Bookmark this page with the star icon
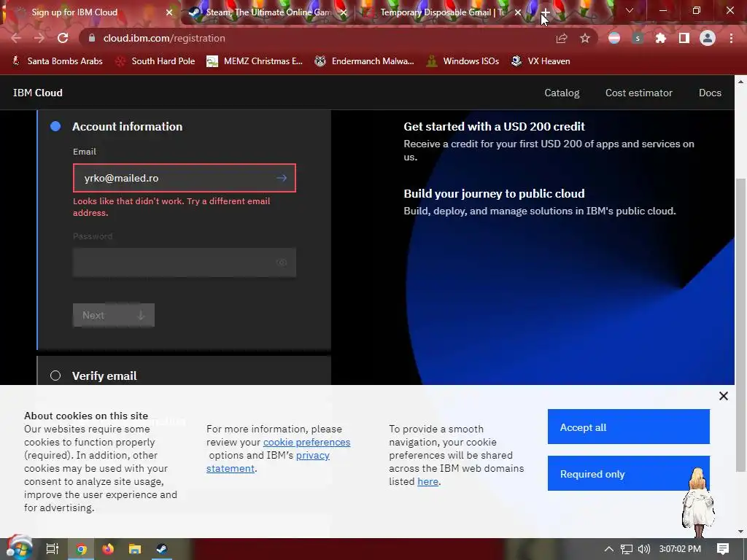 click(x=585, y=38)
